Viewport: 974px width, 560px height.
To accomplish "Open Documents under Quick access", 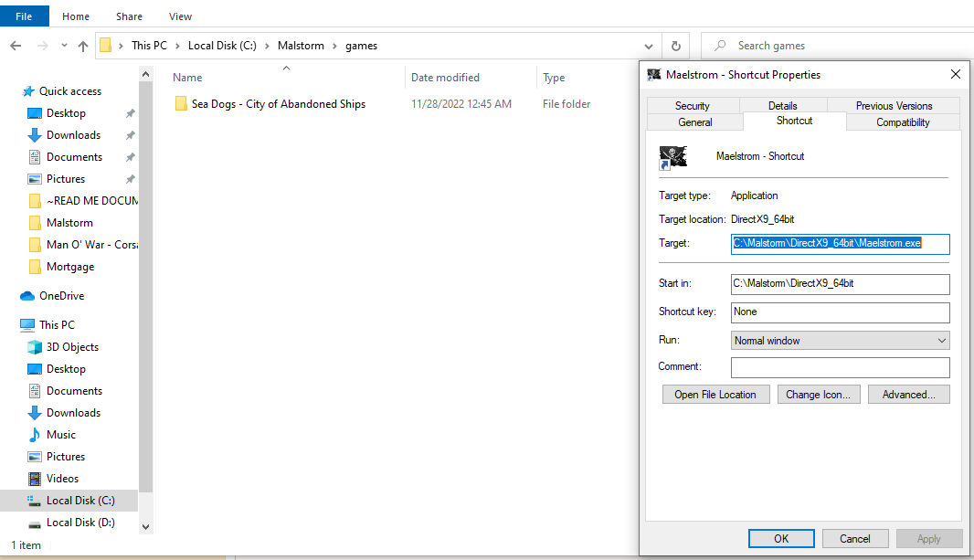I will 74,157.
